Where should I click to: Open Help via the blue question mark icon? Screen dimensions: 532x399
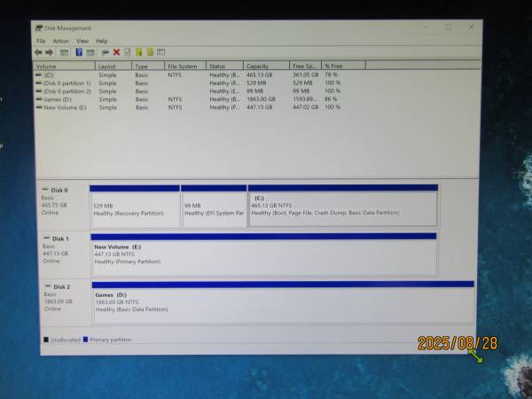point(79,52)
